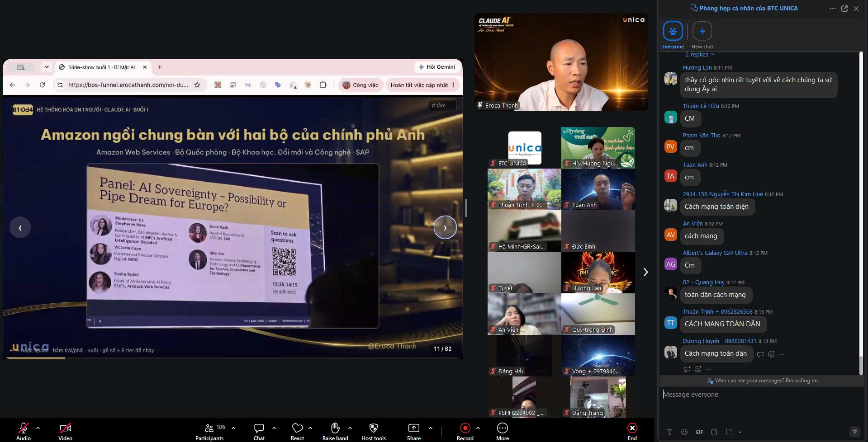This screenshot has width=868, height=442.
Task: Expand the 2 replies thread
Action: coord(700,55)
